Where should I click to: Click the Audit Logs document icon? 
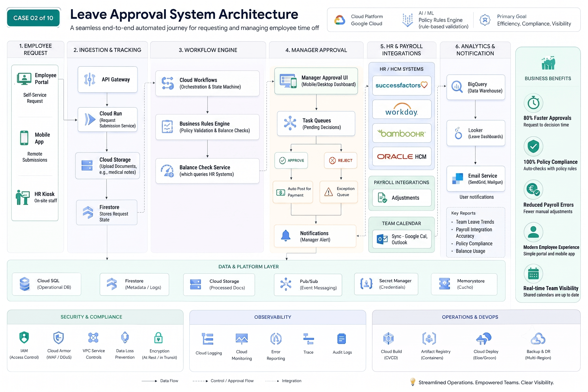(x=341, y=339)
